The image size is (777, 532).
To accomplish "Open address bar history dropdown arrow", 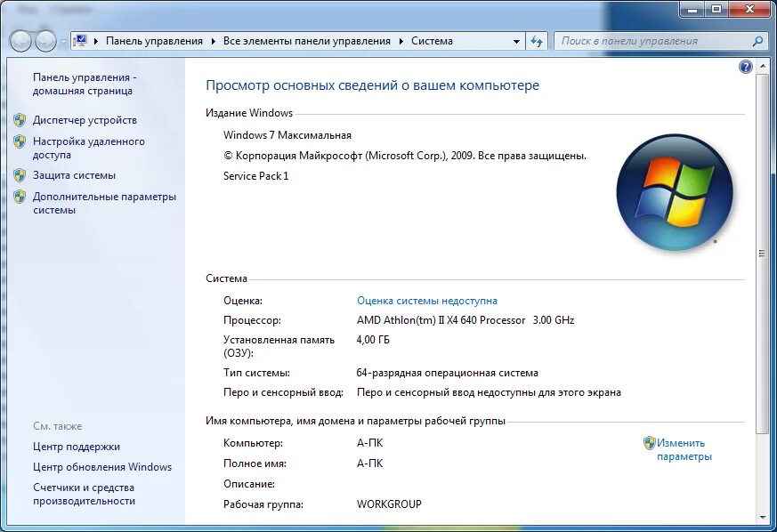I will (516, 41).
